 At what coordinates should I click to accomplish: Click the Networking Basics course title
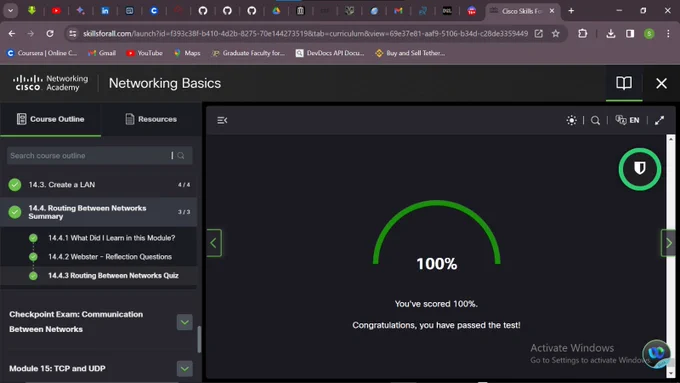pyautogui.click(x=165, y=83)
